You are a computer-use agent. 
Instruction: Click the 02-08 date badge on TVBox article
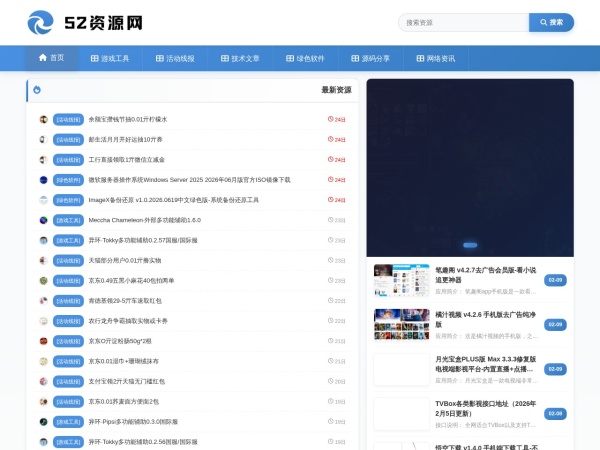click(x=555, y=414)
